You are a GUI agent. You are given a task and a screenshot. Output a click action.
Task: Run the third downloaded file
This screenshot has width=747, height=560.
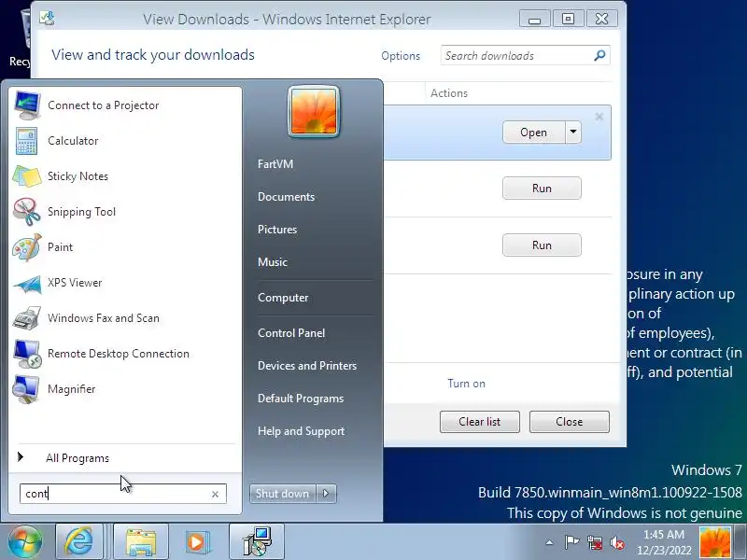tap(542, 245)
